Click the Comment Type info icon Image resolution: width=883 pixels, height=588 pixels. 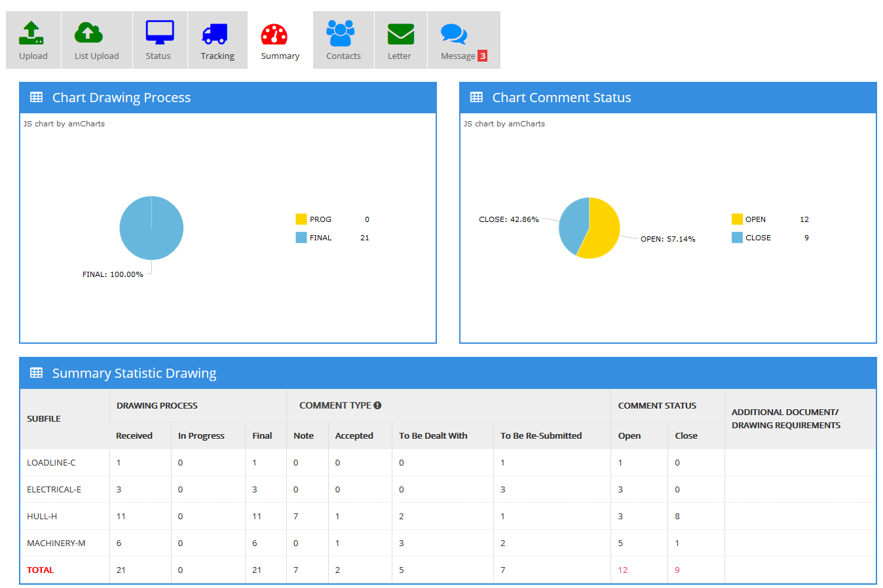tap(377, 405)
